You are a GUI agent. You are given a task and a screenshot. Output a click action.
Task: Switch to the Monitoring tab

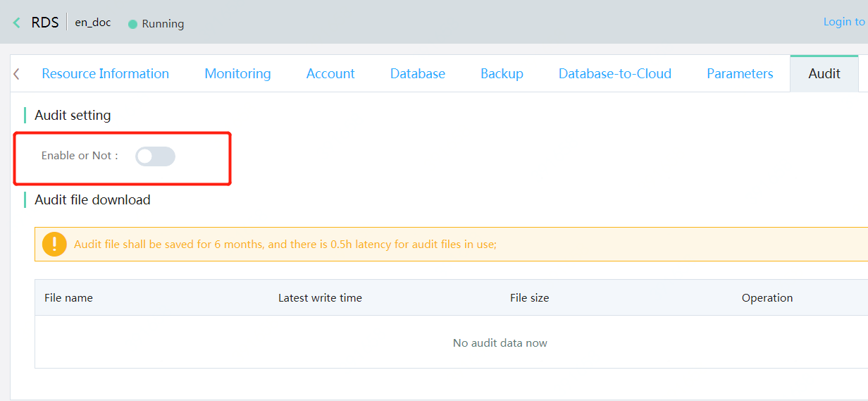[x=237, y=73]
